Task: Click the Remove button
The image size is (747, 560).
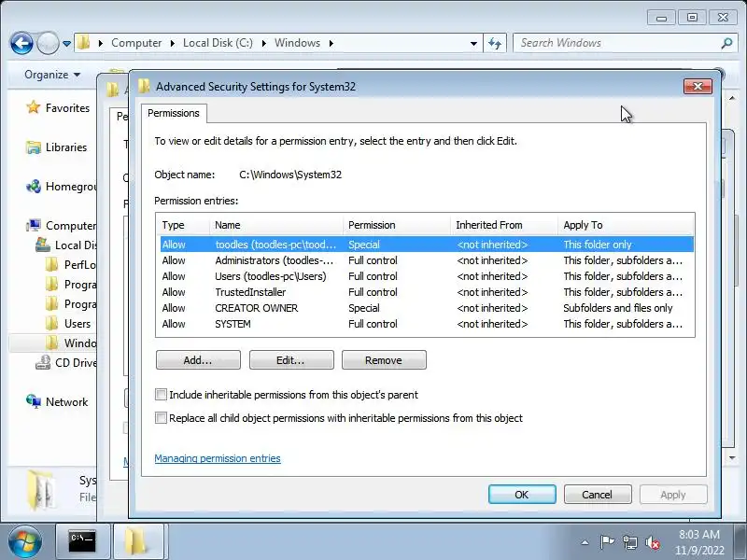Action: pos(384,360)
